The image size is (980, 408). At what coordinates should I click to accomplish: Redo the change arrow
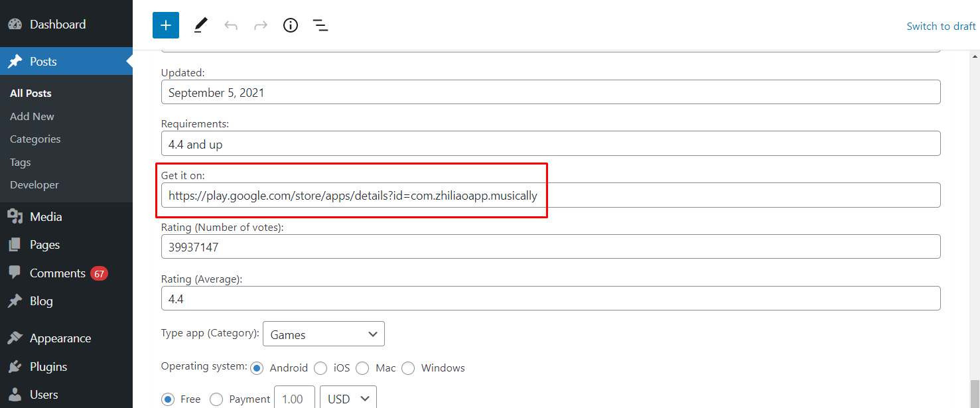(x=261, y=25)
